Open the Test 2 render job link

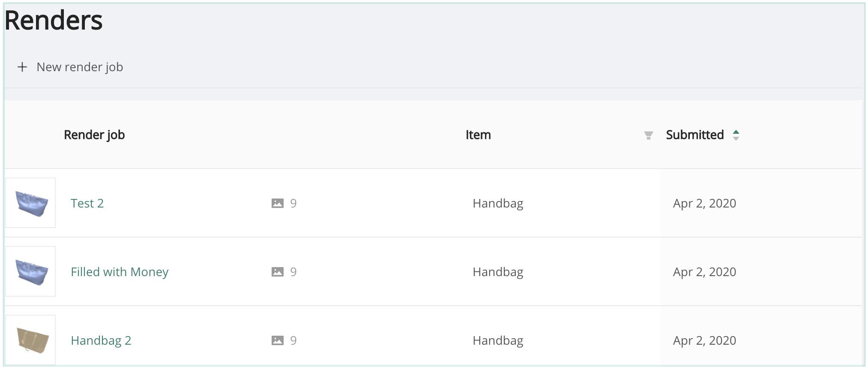(x=87, y=203)
